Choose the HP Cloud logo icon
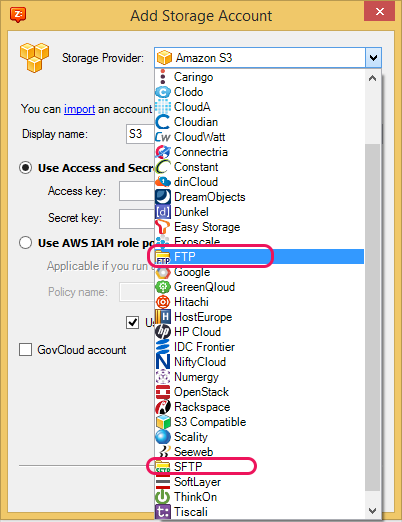Viewport: 402px width, 522px height. [163, 332]
